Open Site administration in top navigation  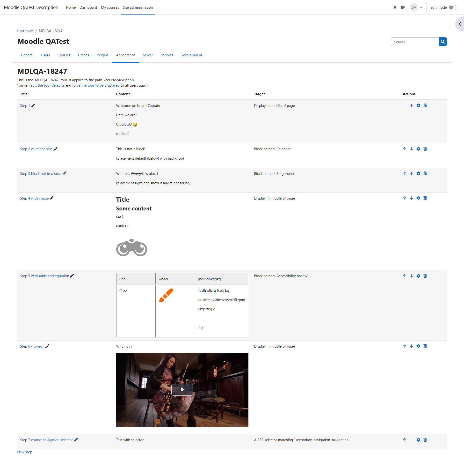138,7
